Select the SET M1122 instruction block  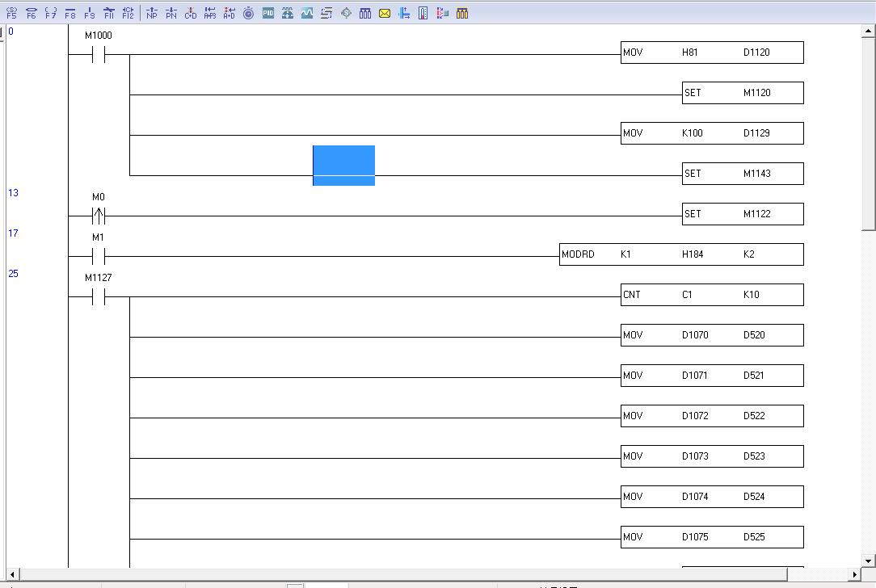[x=742, y=214]
